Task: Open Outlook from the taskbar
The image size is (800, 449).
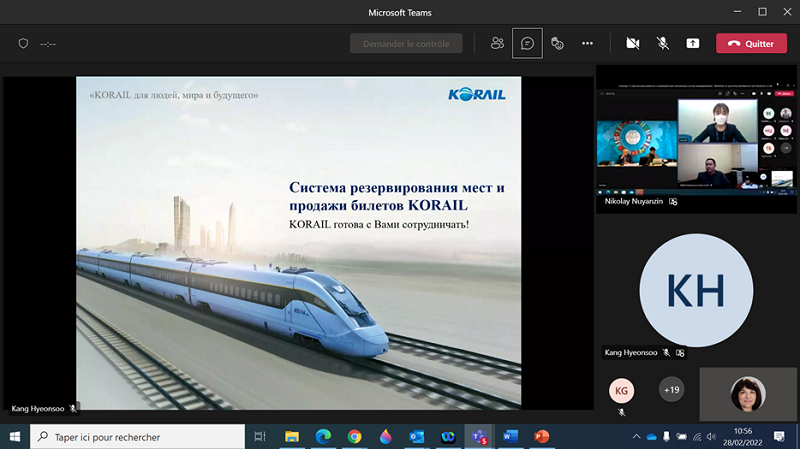Action: click(417, 437)
